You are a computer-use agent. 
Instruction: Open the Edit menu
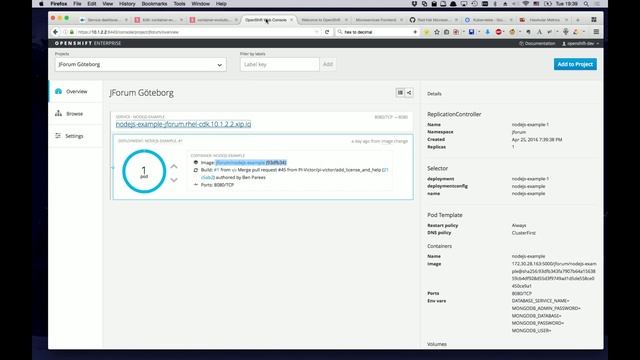click(92, 4)
